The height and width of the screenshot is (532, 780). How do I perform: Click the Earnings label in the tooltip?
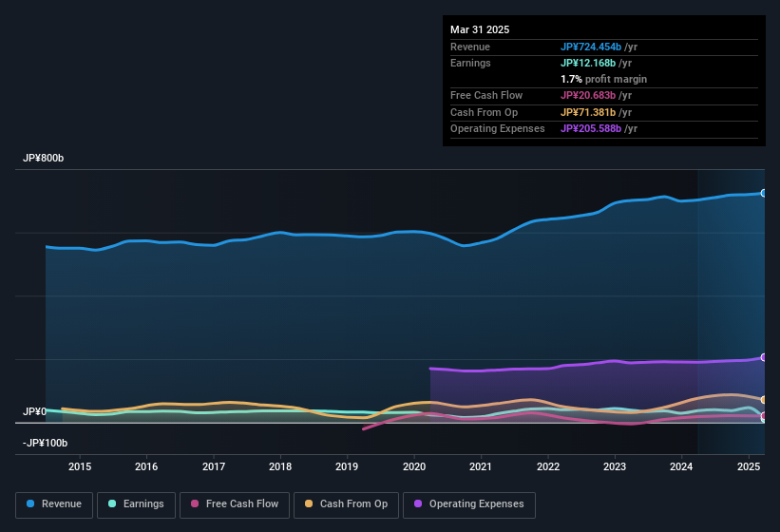point(470,63)
